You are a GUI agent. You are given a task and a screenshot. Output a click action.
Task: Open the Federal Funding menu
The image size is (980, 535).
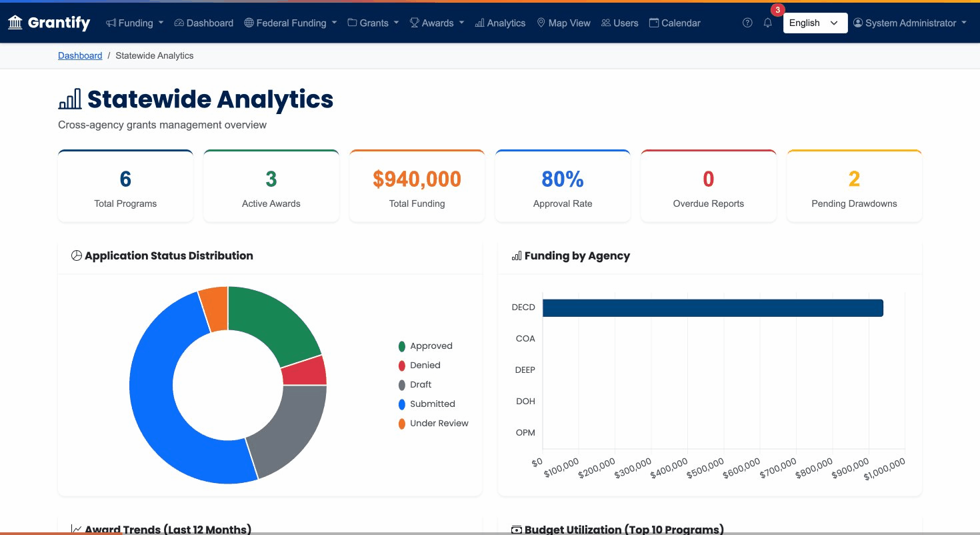(x=290, y=22)
